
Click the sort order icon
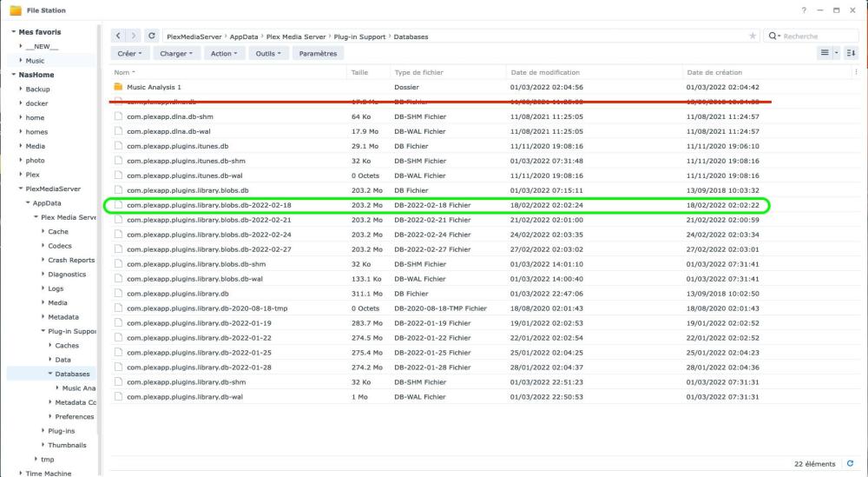(x=851, y=53)
